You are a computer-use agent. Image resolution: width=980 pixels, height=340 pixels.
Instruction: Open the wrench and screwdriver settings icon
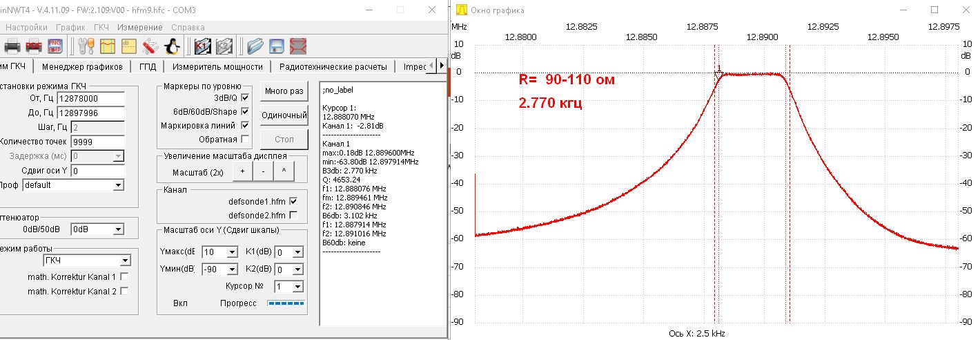[86, 46]
